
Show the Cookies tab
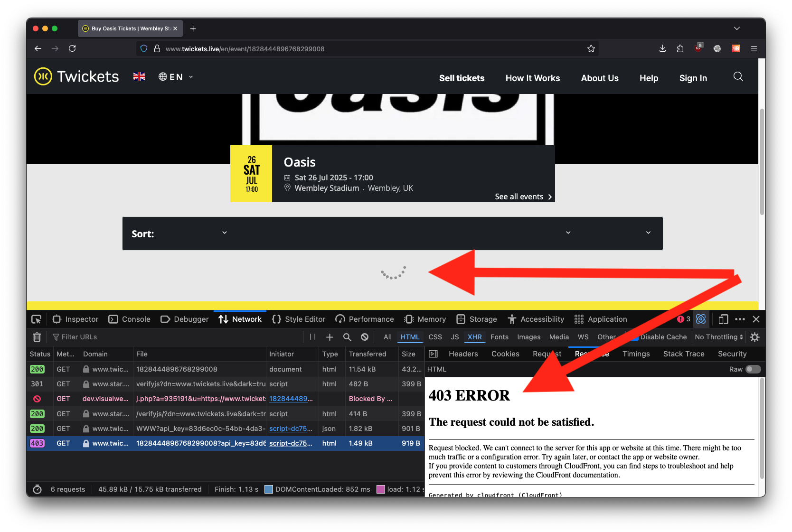pos(505,354)
